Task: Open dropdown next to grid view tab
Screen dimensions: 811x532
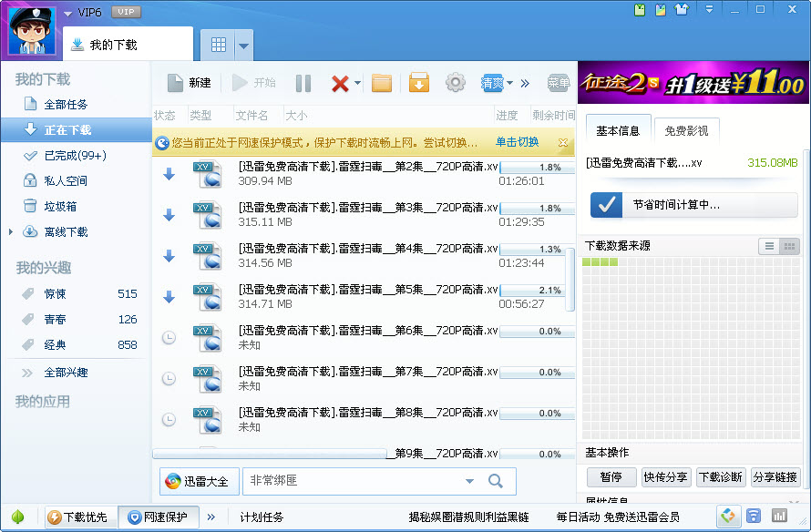Action: (243, 46)
